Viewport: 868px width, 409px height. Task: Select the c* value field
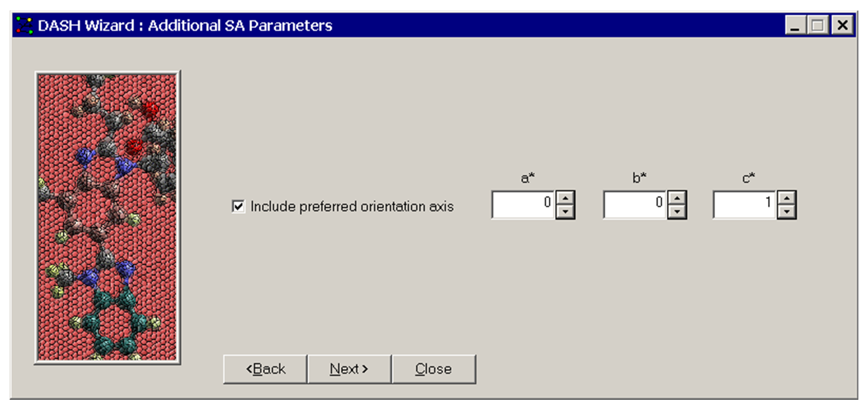pyautogui.click(x=744, y=205)
